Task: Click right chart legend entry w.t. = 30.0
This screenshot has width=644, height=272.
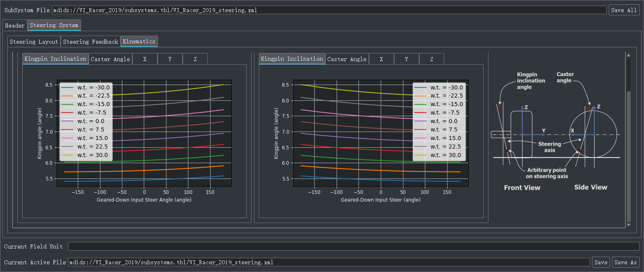Action: point(438,155)
